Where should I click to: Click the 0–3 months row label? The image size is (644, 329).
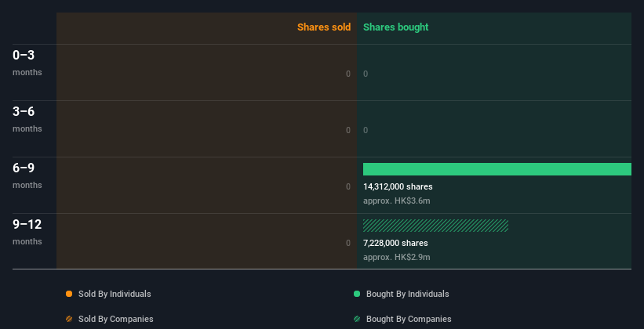[x=27, y=63]
